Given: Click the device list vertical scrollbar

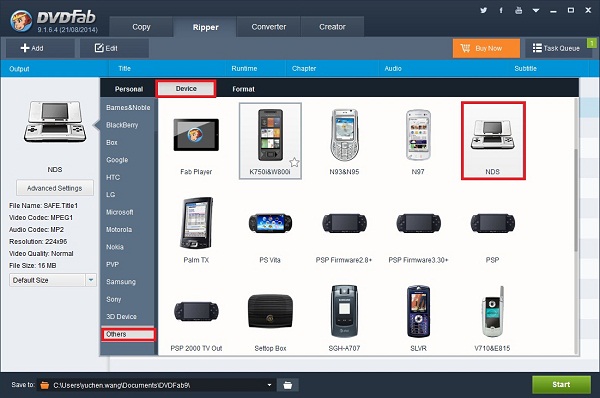Looking at the screenshot, I should [576, 200].
